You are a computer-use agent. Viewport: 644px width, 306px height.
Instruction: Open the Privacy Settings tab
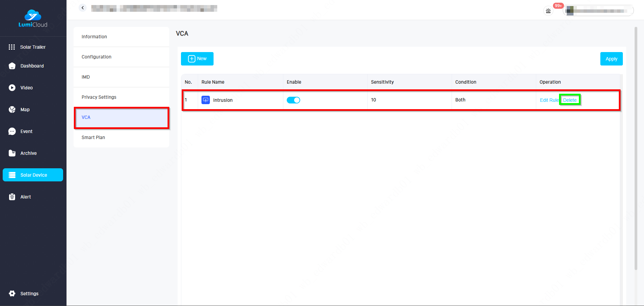pyautogui.click(x=99, y=97)
